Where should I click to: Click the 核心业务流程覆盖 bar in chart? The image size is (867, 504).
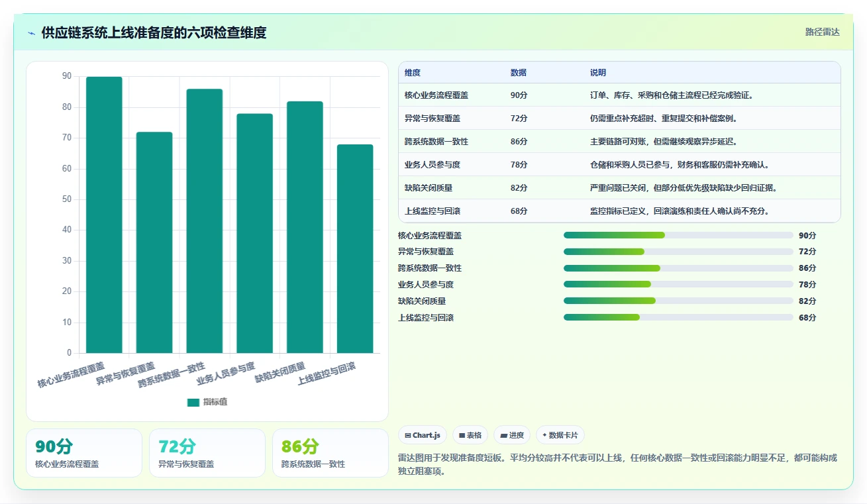(104, 215)
